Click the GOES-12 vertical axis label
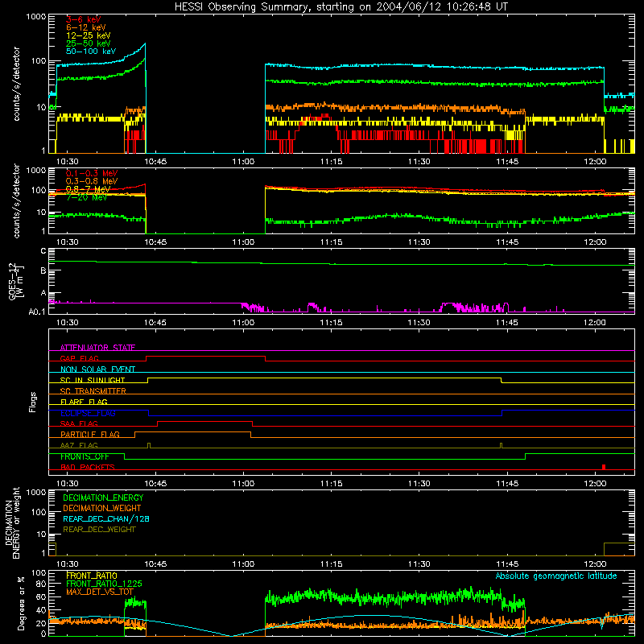Viewport: 644px width, 644px height. pos(14,282)
